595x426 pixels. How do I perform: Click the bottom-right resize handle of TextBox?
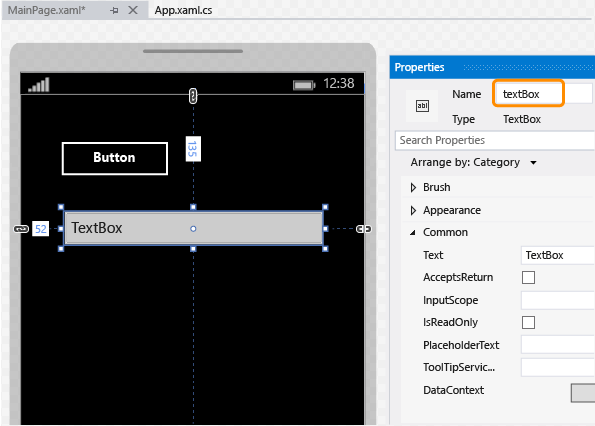coord(325,249)
